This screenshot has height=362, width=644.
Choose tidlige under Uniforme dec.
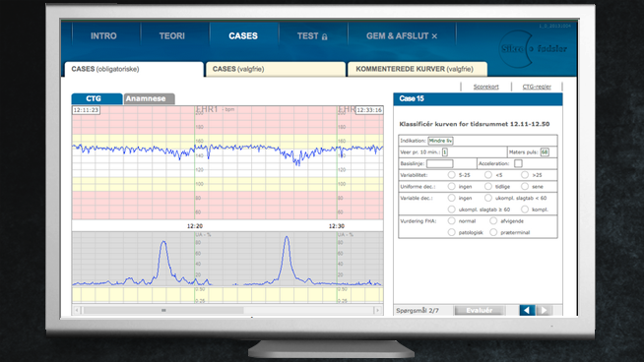coord(488,186)
